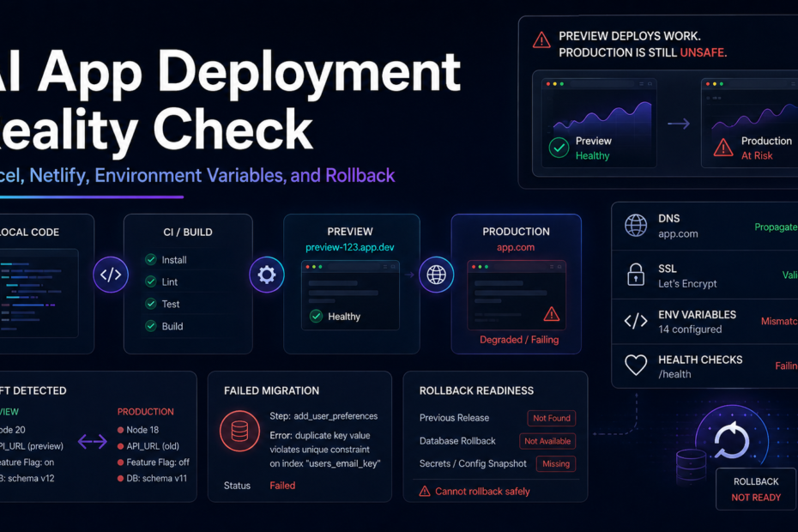798x532 pixels.
Task: Click the Let's Encrypt text
Action: coord(687,283)
